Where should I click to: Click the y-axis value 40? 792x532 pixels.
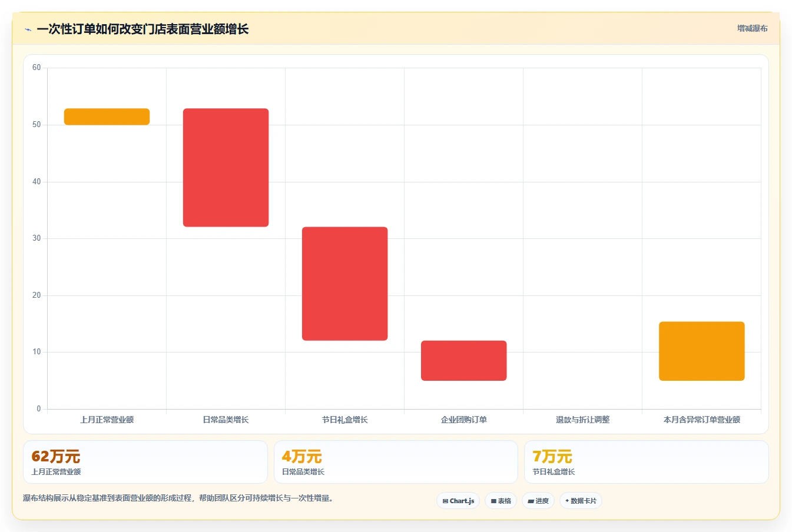[x=37, y=182]
